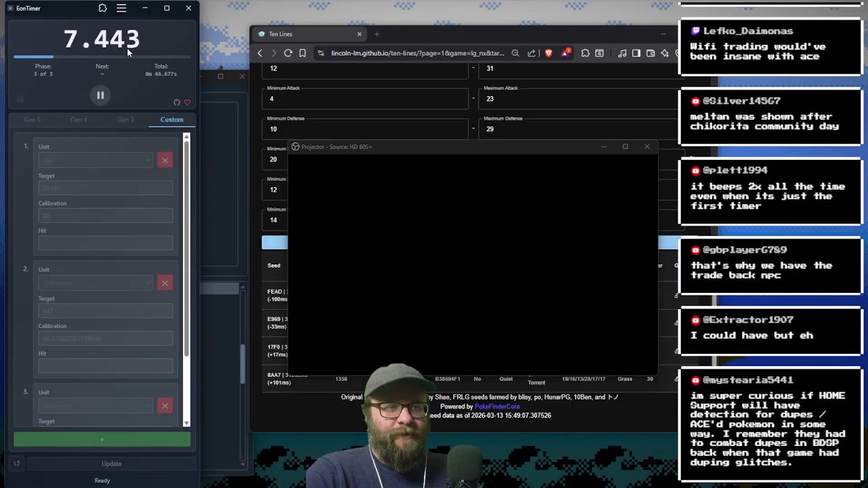The image size is (868, 488).
Task: Go back in the browser
Action: point(260,53)
